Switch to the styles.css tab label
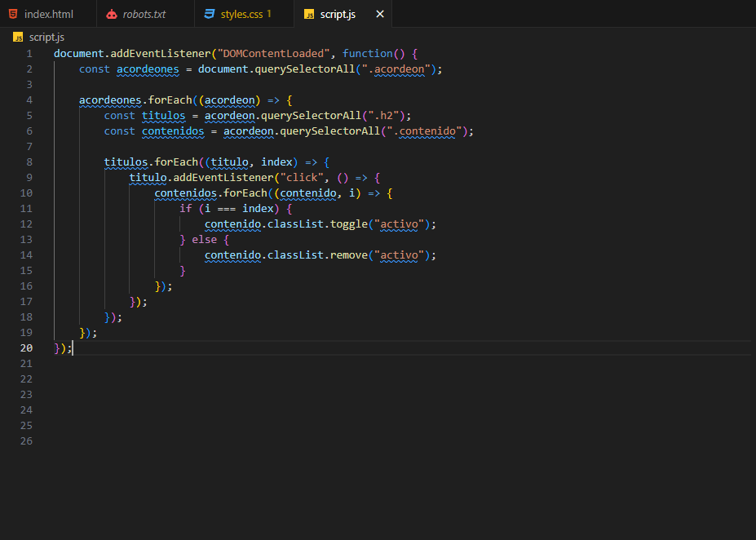This screenshot has width=756, height=540. [241, 14]
